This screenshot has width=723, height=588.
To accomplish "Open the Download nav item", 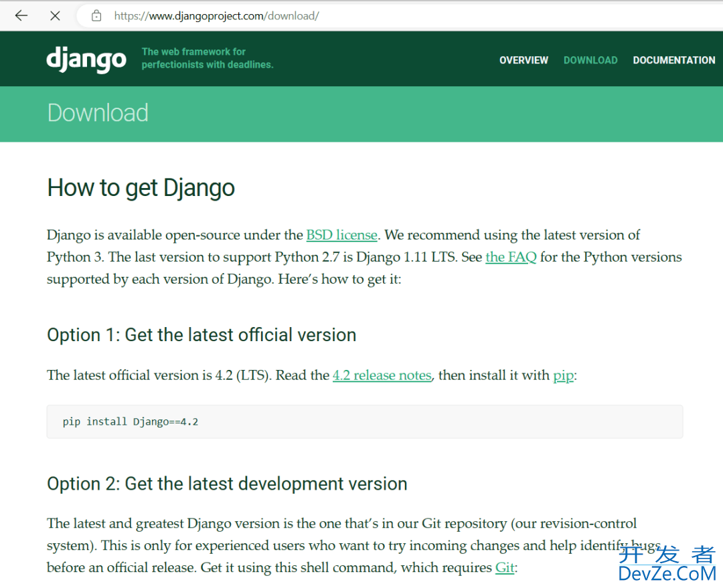I will point(590,60).
